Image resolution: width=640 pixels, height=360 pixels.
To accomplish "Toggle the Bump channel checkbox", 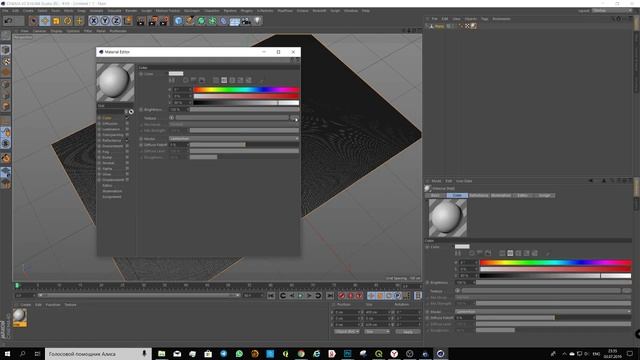I will [127, 157].
